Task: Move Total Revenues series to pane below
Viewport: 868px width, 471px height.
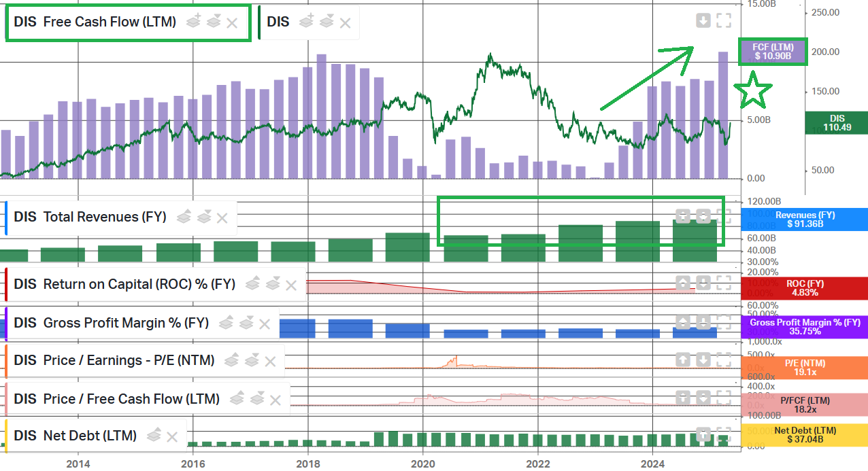Action: [205, 217]
